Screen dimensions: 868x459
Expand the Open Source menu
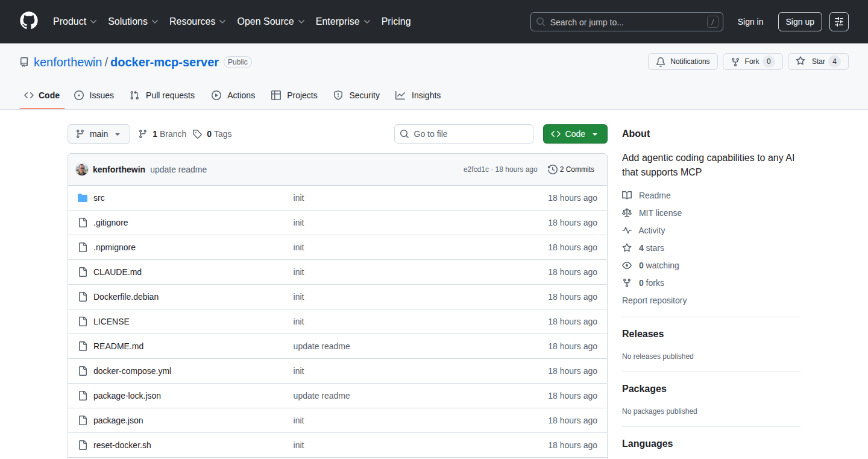(271, 21)
